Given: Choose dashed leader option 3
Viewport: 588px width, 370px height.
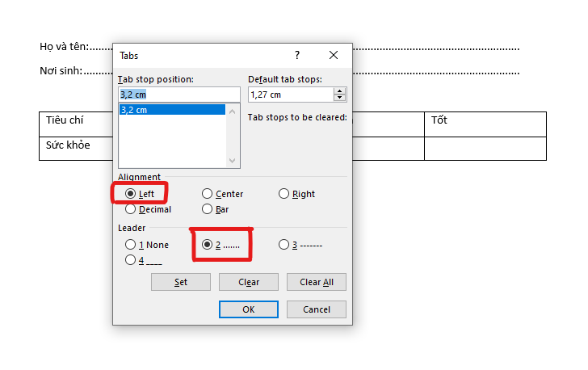Looking at the screenshot, I should click(284, 245).
